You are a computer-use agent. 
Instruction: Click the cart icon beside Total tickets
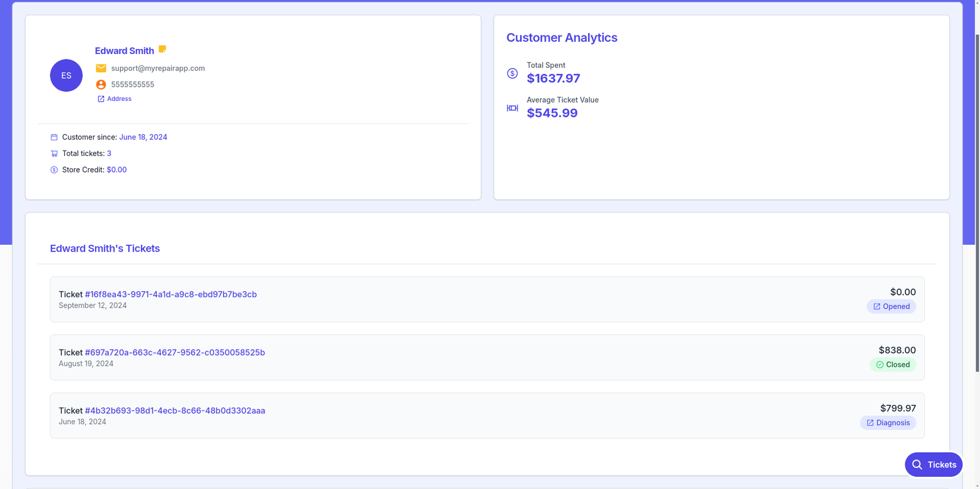tap(54, 154)
